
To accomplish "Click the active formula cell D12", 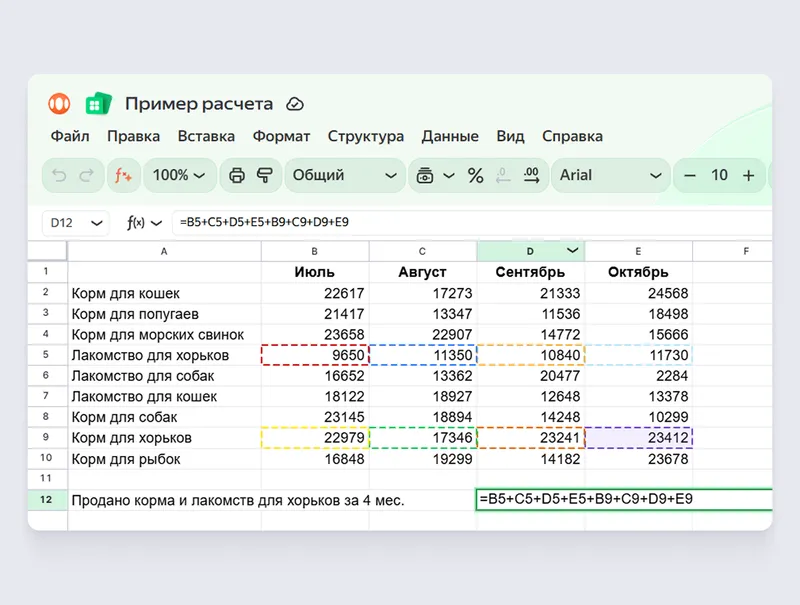I will 624,499.
